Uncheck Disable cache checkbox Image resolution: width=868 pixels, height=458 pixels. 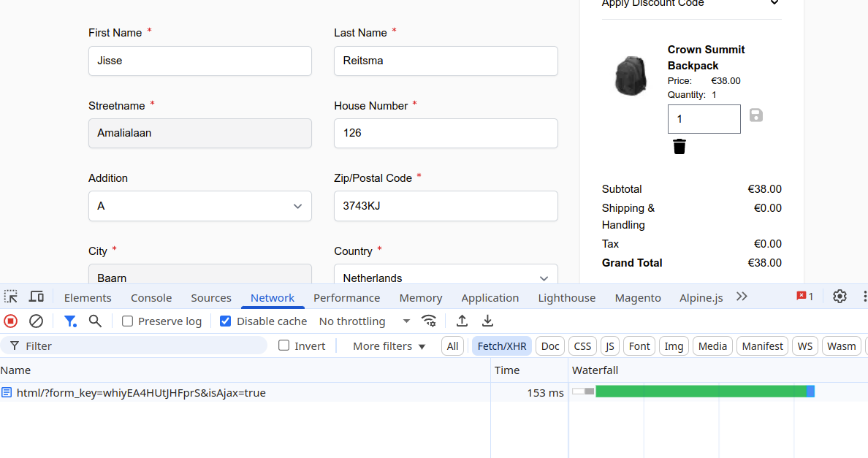(225, 321)
